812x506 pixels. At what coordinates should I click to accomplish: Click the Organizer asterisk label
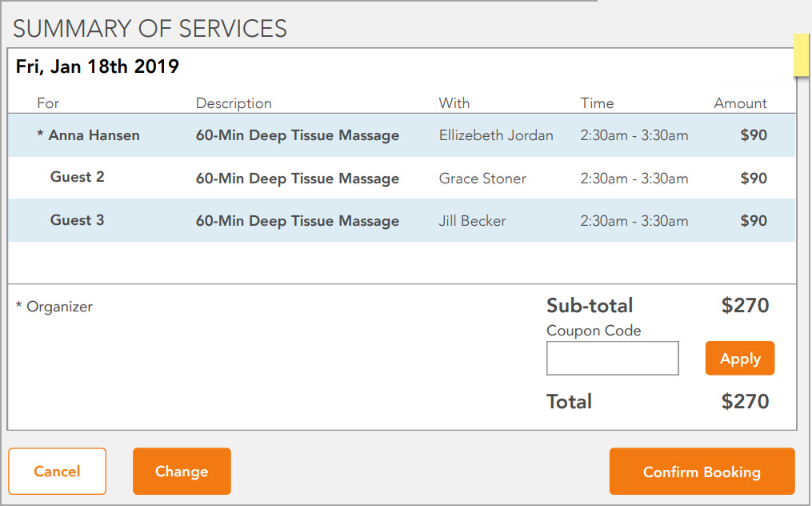54,306
